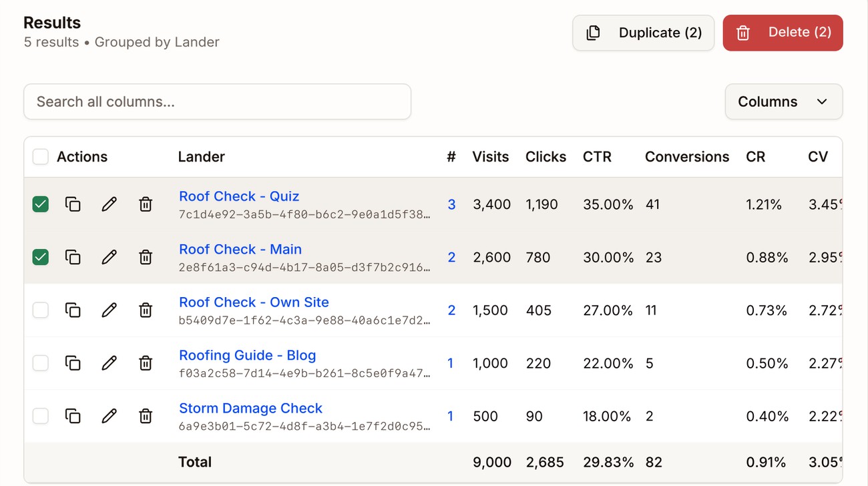Toggle the select-all checkbox in header
This screenshot has height=486, width=868.
tap(41, 157)
